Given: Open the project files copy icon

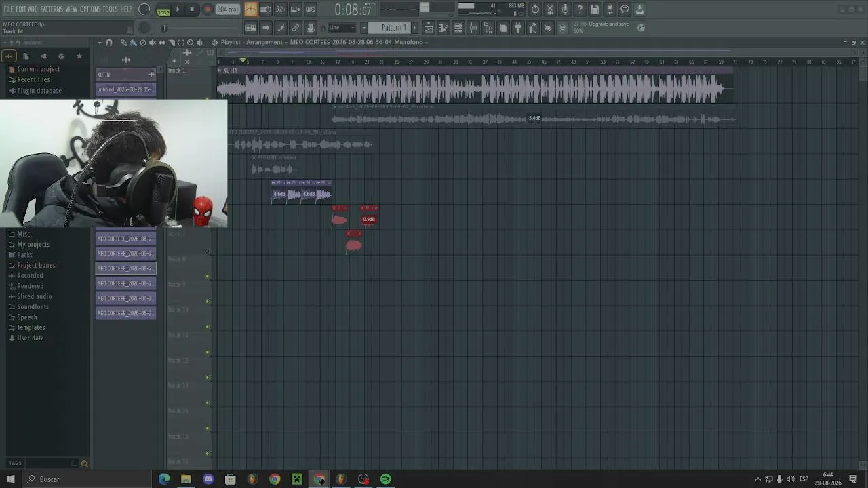Looking at the screenshot, I should 503,28.
